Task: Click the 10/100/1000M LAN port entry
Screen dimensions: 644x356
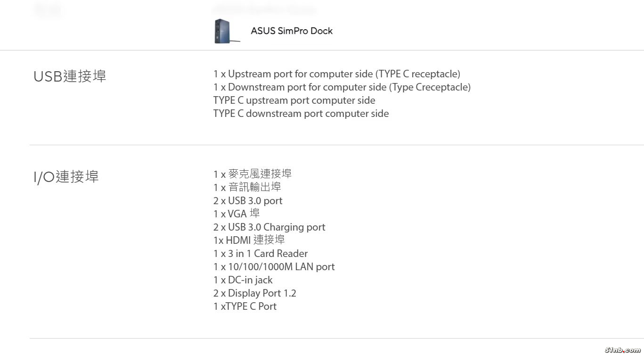Action: pos(274,267)
